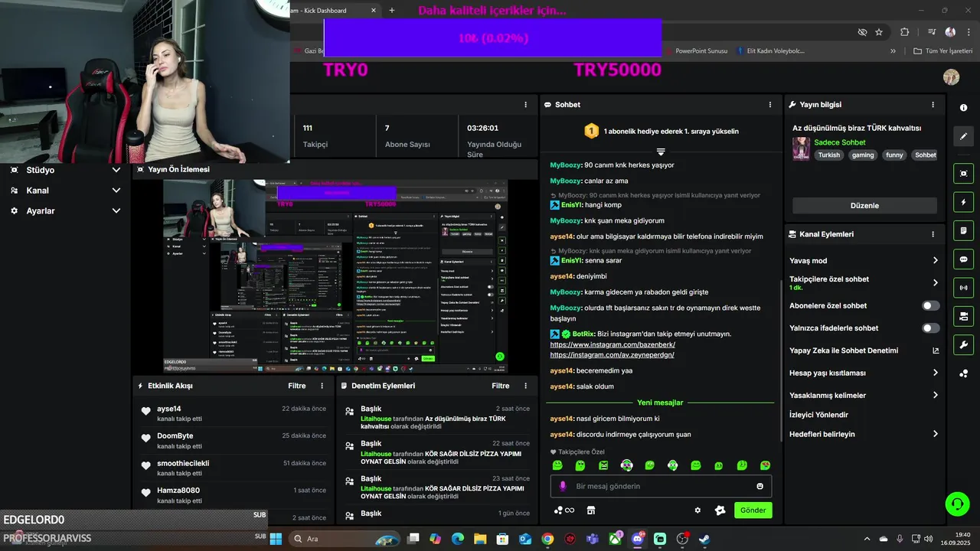
Task: Toggle the document moderation log panel icon
Action: (963, 230)
